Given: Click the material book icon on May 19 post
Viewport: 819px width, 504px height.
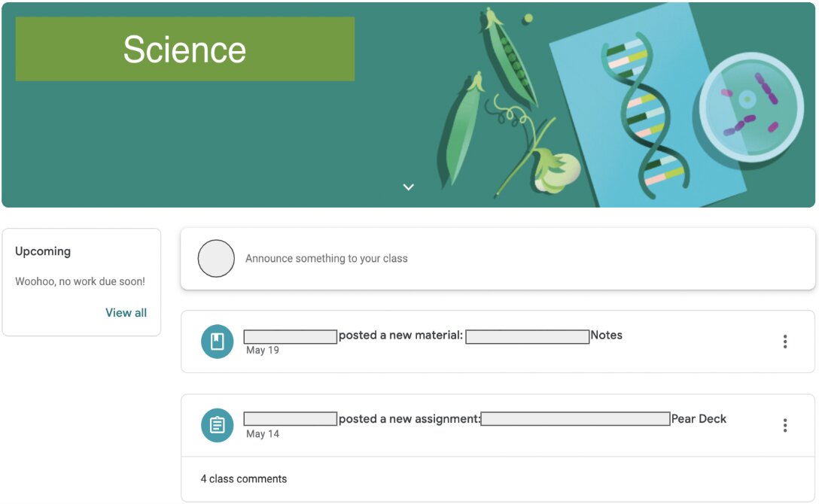Looking at the screenshot, I should [217, 342].
